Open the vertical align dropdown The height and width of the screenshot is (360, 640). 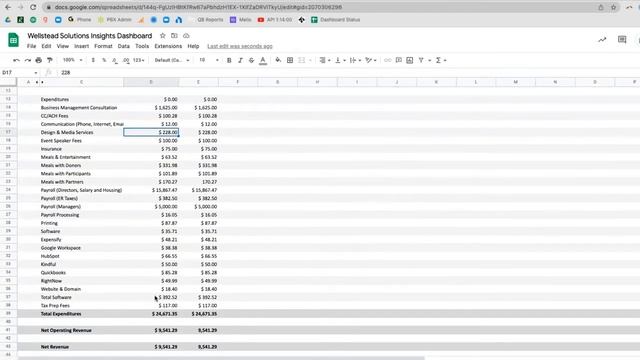point(340,60)
